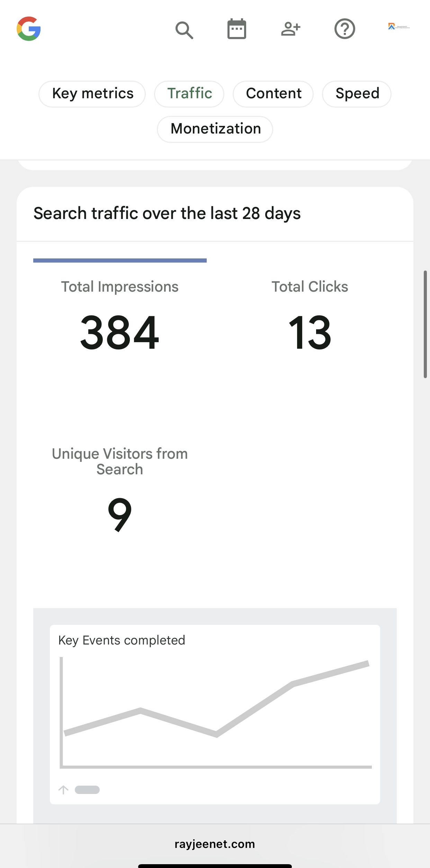Click the gray placeholder pill below chart
Viewport: 430px width, 868px height.
[87, 790]
